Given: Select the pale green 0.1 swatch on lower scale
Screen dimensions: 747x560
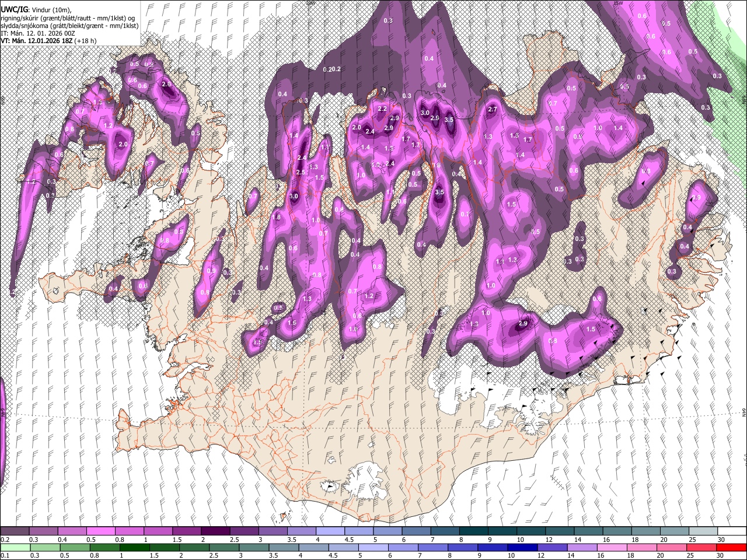Looking at the screenshot, I should (15, 548).
